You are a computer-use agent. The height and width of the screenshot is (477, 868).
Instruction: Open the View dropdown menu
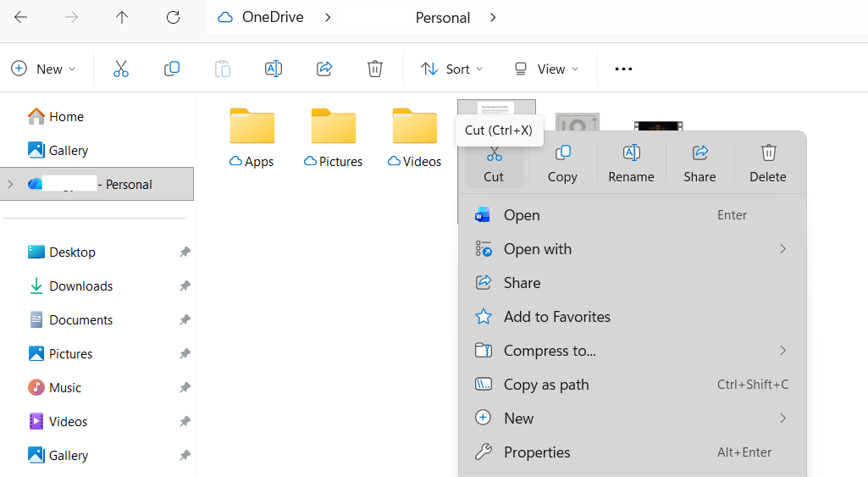(x=546, y=69)
